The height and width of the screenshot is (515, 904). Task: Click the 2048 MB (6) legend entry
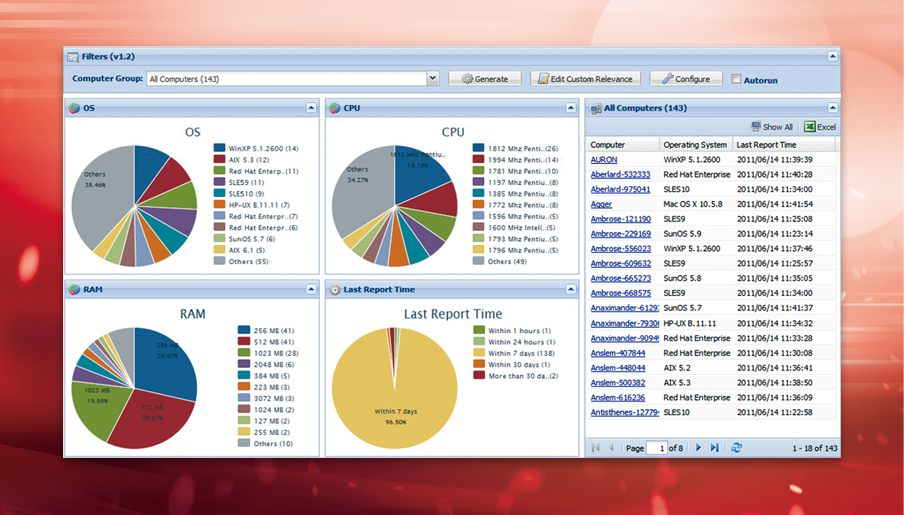[x=266, y=364]
